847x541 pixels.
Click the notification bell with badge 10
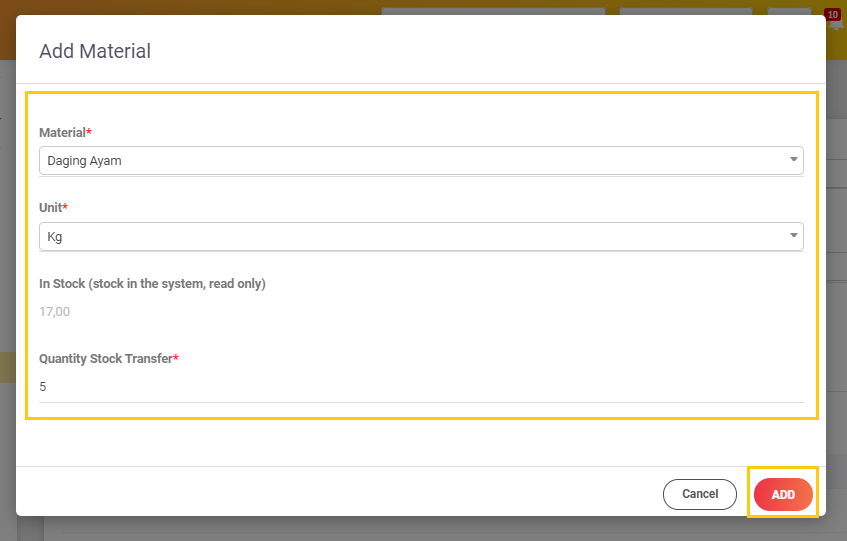tap(835, 24)
